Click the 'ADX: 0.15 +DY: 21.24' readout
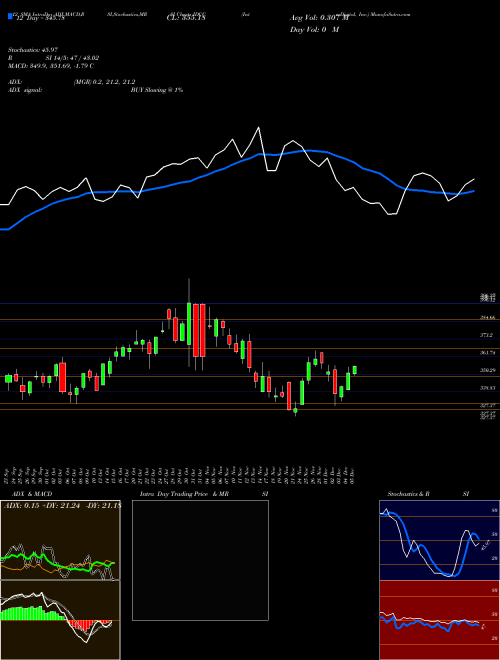 [x=43, y=505]
